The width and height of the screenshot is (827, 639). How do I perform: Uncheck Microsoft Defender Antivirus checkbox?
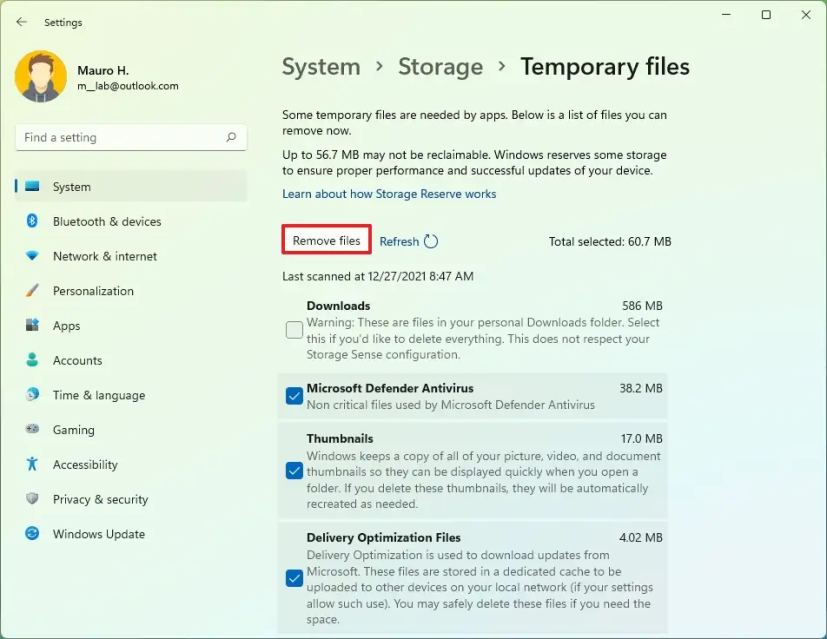pyautogui.click(x=294, y=396)
